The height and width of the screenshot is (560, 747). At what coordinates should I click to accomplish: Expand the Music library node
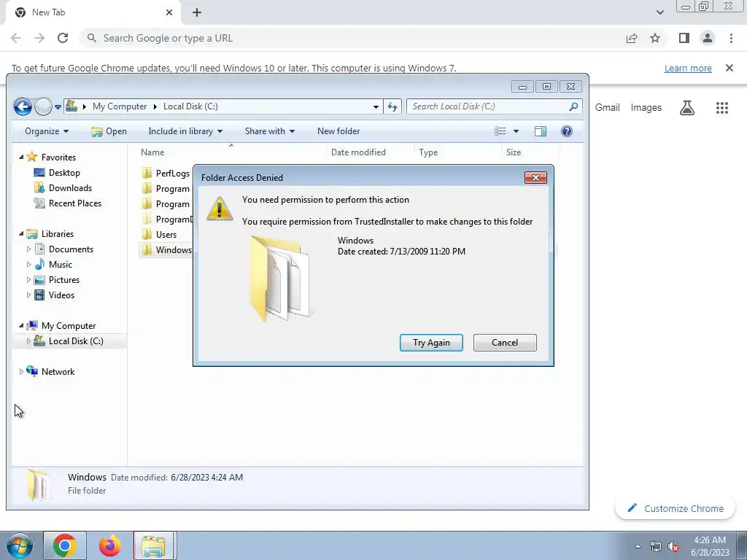(28, 264)
